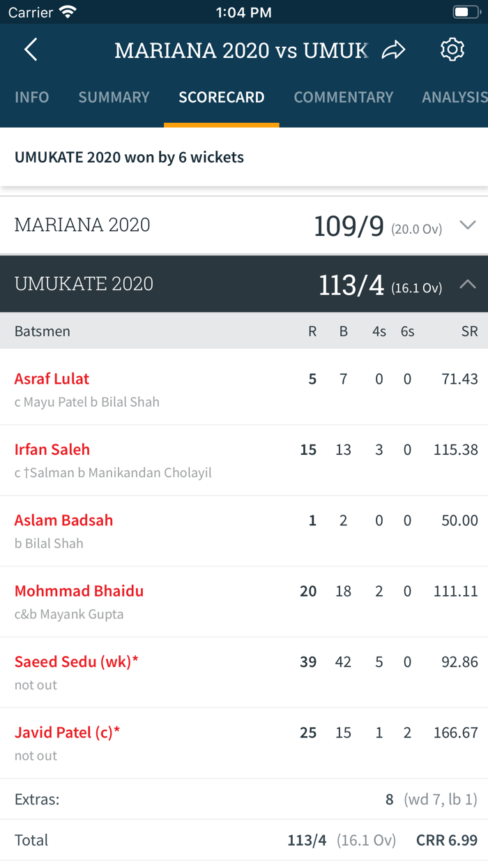Screen dimensions: 488x868
Task: Collapse the UMUKATE 2020 innings chevron
Action: click(468, 284)
